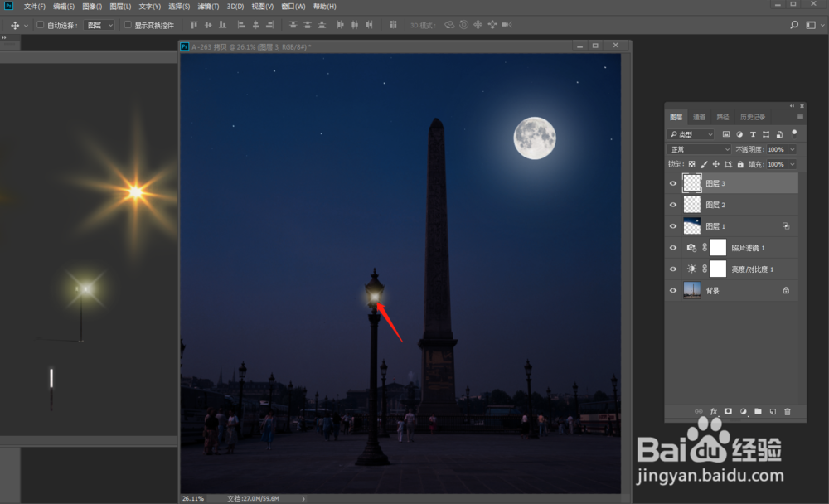This screenshot has width=829, height=504.
Task: Enable 自动选择 checkbox
Action: 40,25
